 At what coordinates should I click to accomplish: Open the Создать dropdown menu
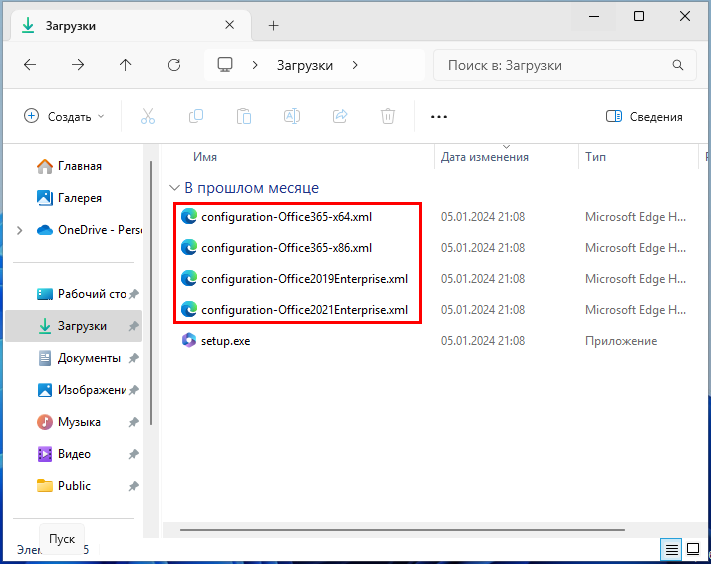click(x=64, y=117)
